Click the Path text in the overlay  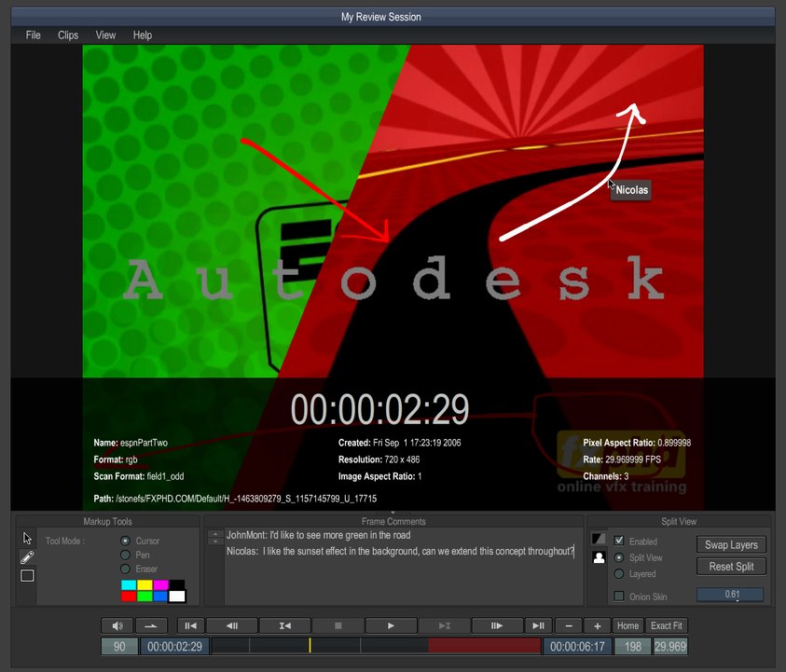pyautogui.click(x=235, y=499)
